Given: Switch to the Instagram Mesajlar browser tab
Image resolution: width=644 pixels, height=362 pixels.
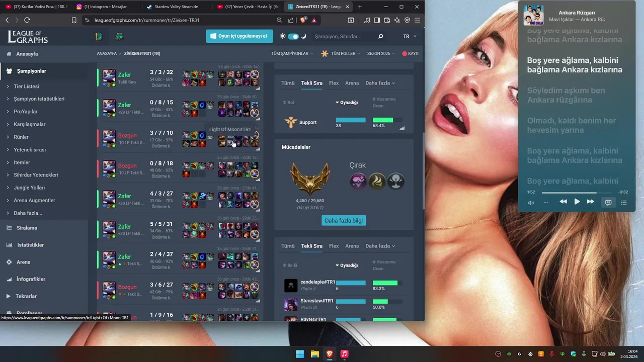Looking at the screenshot, I should (106, 7).
